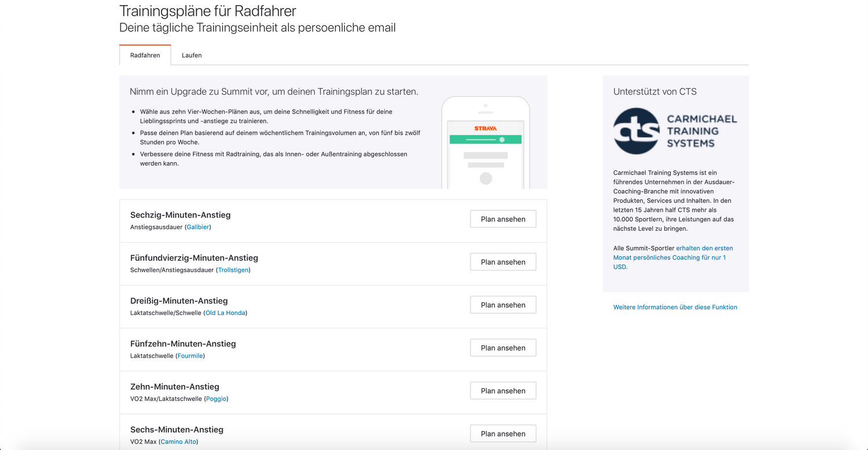Open the Fourmile segment link

[x=190, y=356]
